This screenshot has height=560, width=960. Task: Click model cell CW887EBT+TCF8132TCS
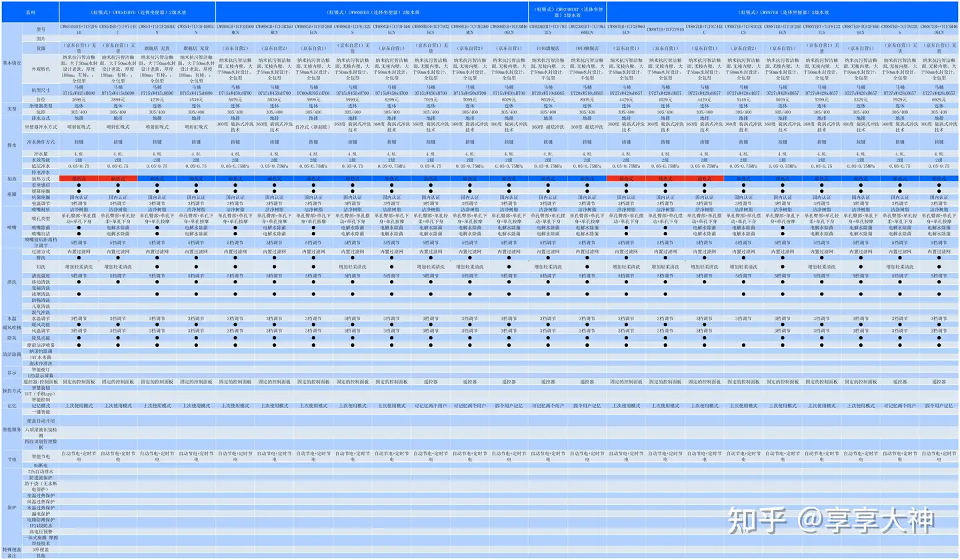[x=821, y=29]
